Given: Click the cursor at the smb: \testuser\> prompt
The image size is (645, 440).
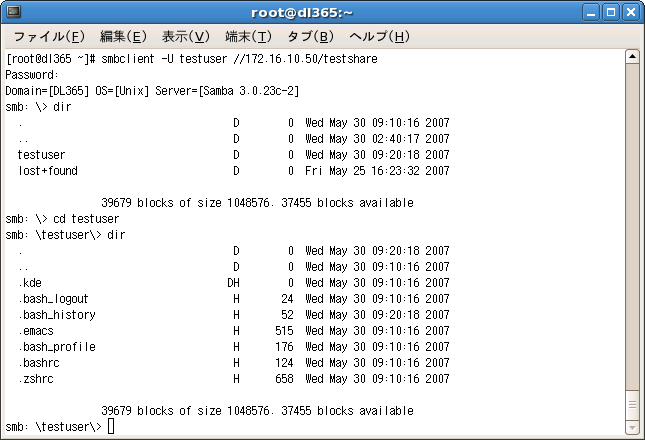Looking at the screenshot, I should click(111, 427).
